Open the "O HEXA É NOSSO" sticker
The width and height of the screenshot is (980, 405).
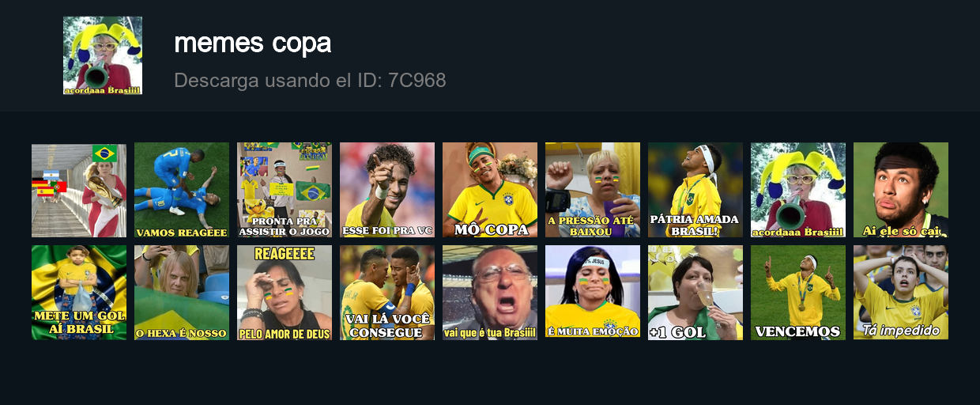pos(182,293)
